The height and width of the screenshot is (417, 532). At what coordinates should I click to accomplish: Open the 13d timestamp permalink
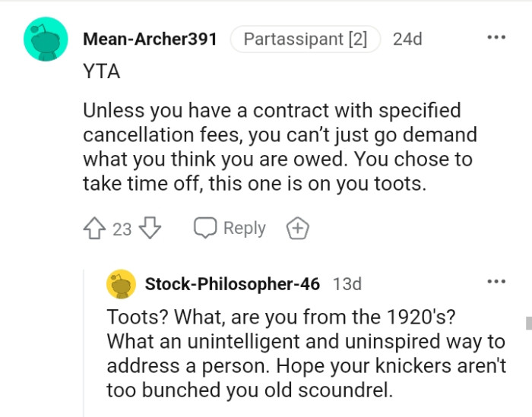point(347,285)
